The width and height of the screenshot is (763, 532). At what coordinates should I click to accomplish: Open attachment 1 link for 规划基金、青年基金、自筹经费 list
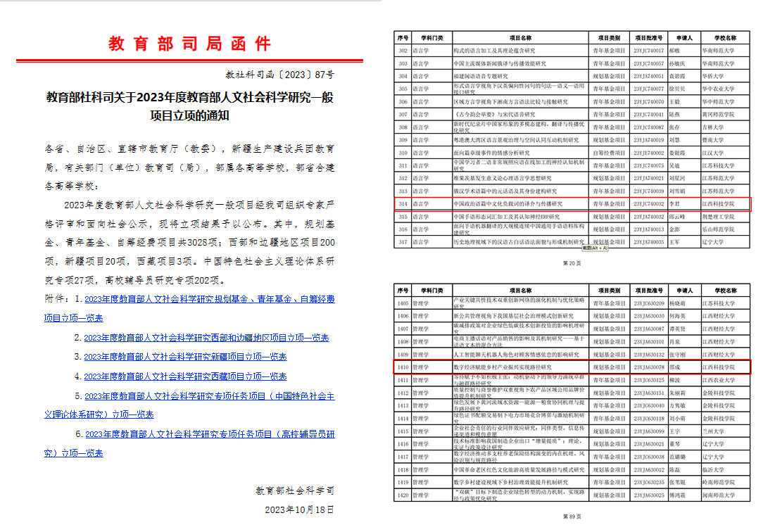click(209, 299)
